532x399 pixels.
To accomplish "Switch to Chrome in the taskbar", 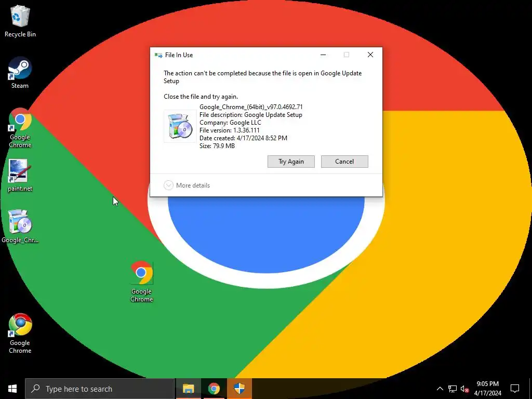I will [x=214, y=389].
